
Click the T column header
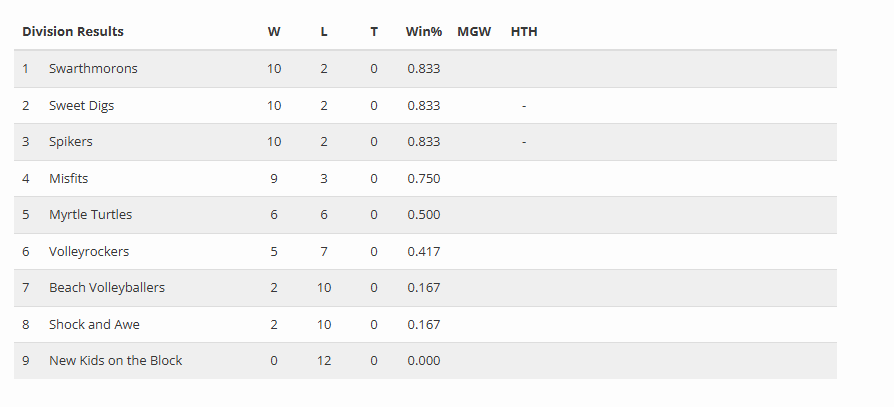[374, 31]
